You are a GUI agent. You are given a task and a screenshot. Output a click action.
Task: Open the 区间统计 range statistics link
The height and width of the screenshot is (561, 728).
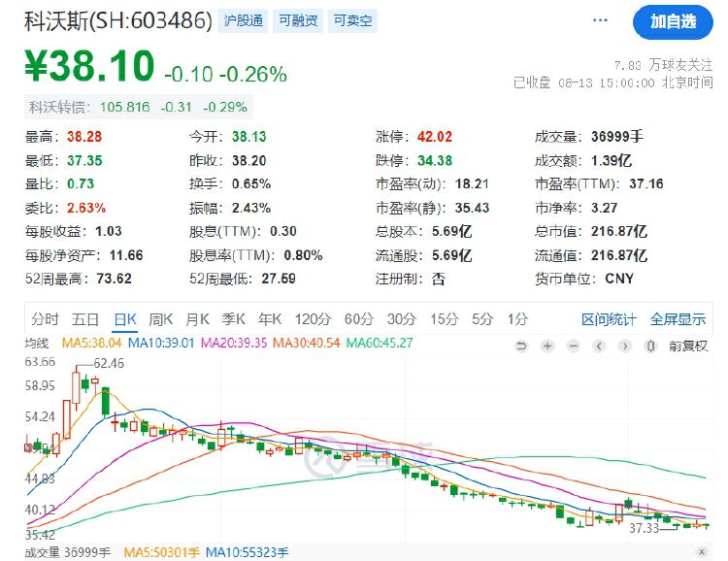(609, 319)
